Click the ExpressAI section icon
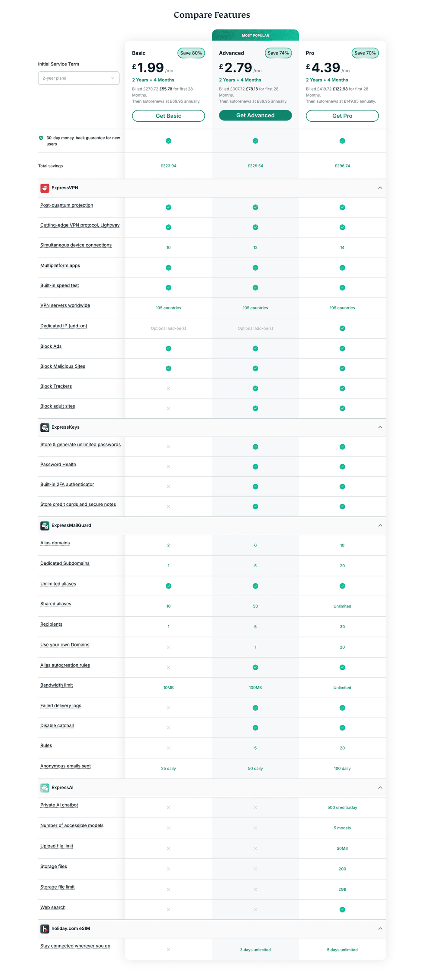The width and height of the screenshot is (424, 980). 45,788
